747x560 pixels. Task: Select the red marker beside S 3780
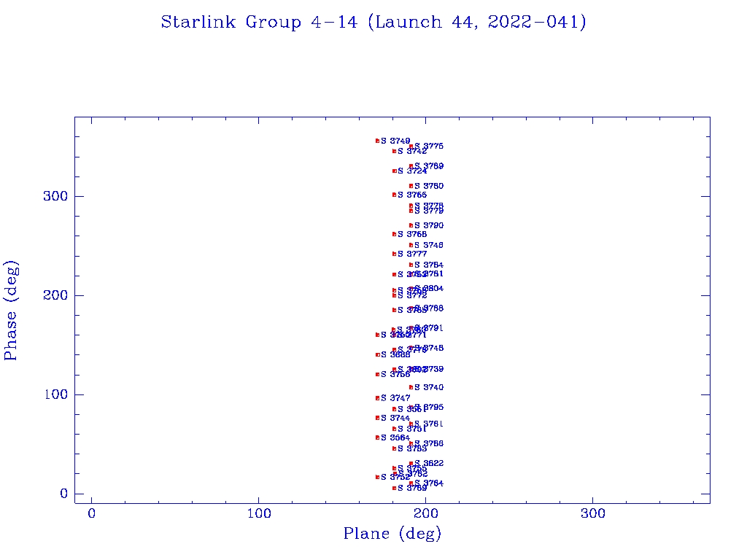pyautogui.click(x=411, y=186)
